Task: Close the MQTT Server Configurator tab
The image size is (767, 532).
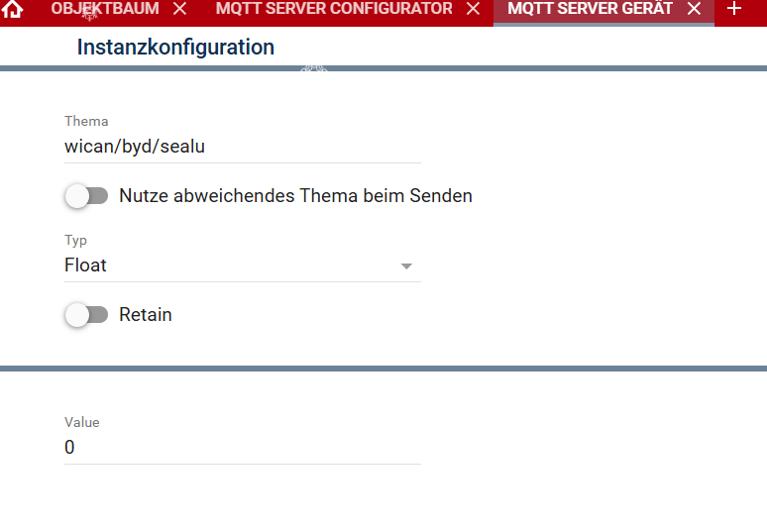Action: click(473, 8)
